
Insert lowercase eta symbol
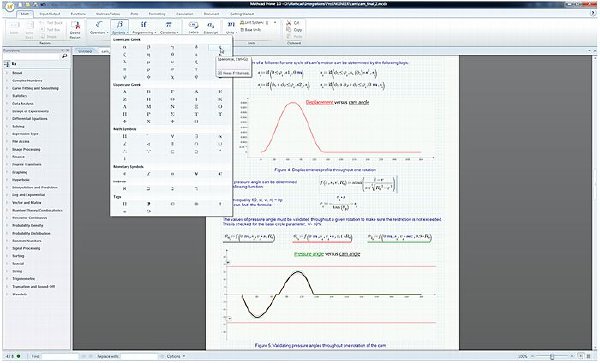[x=148, y=55]
